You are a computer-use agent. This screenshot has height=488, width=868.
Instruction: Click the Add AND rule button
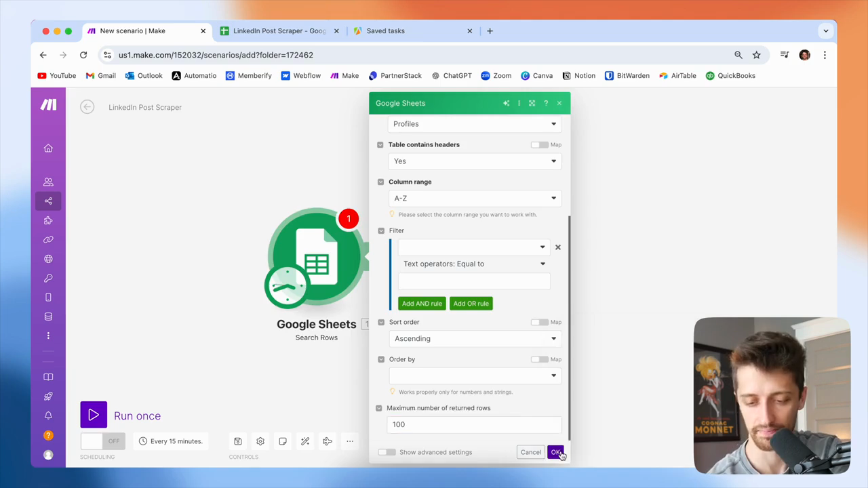coord(422,304)
